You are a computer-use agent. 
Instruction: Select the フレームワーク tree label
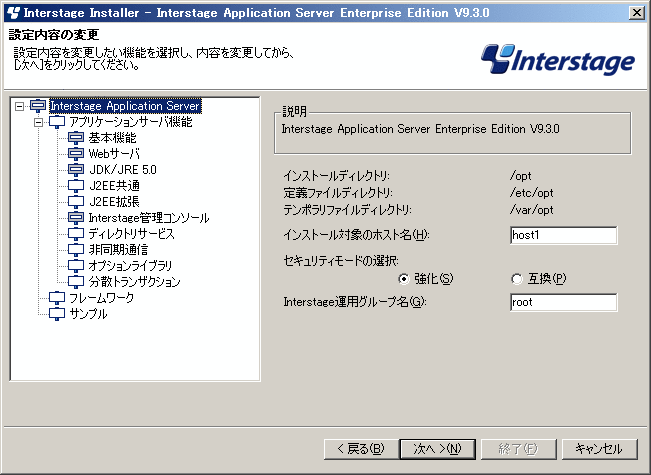pyautogui.click(x=101, y=298)
